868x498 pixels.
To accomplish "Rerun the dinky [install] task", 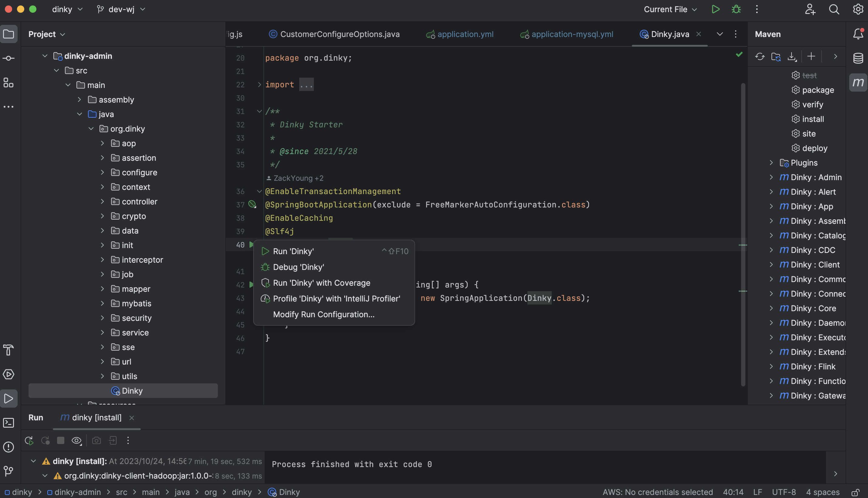I will click(x=29, y=441).
